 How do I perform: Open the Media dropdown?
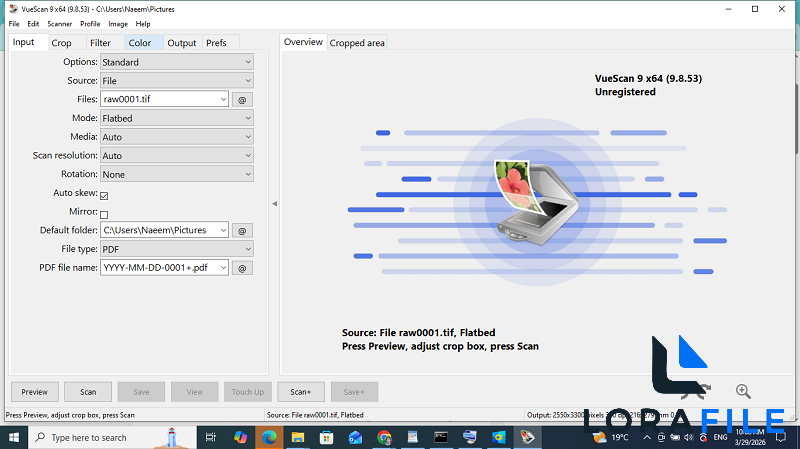177,137
